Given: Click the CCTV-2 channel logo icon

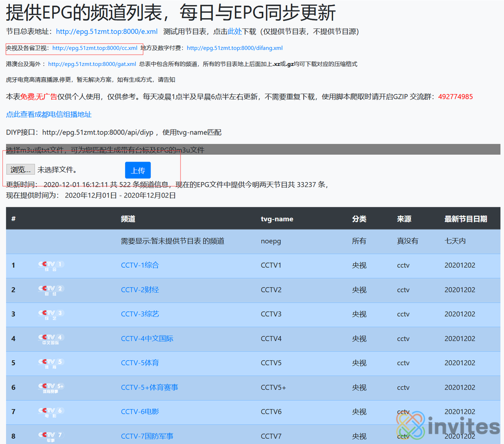Looking at the screenshot, I should pyautogui.click(x=51, y=290).
